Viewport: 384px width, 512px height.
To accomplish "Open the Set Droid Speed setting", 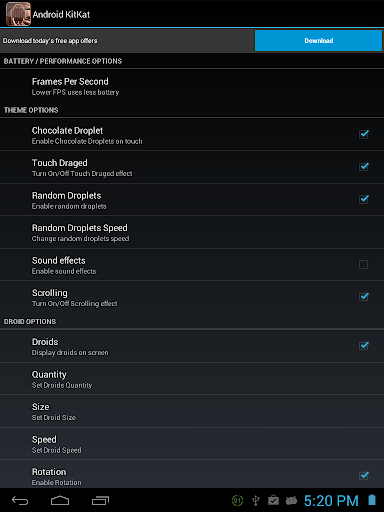I will (x=192, y=444).
